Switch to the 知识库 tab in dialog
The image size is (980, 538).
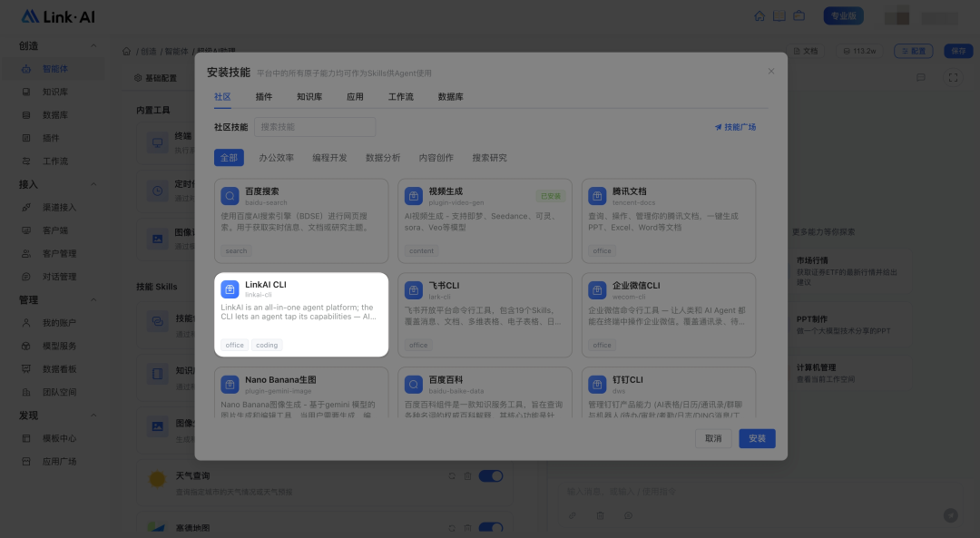[309, 97]
